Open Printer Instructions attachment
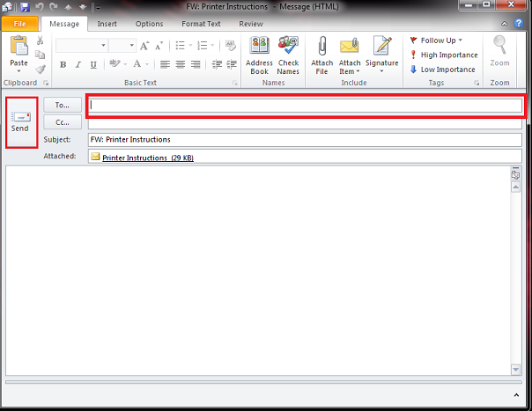The image size is (532, 411). 148,158
